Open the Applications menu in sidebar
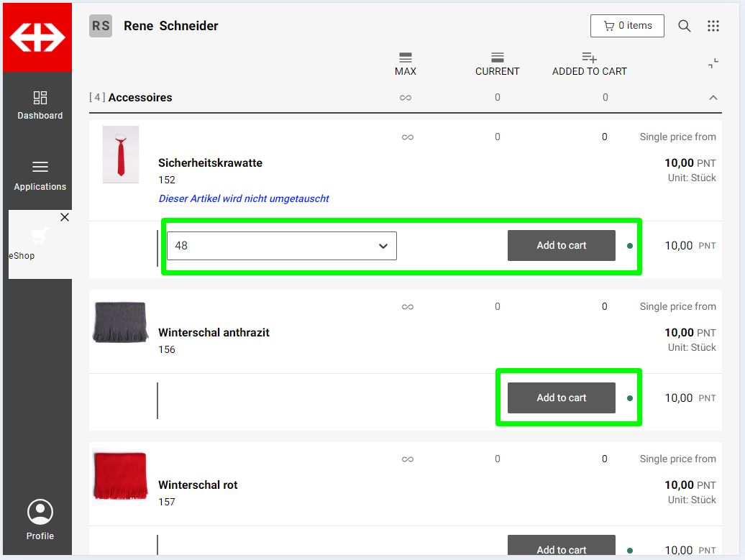Screen dimensions: 745x560 [40, 175]
